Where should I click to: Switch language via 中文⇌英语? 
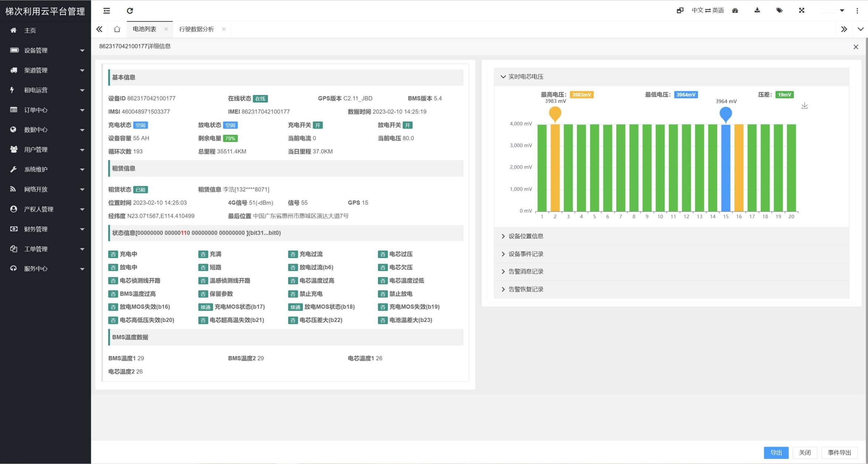(708, 10)
